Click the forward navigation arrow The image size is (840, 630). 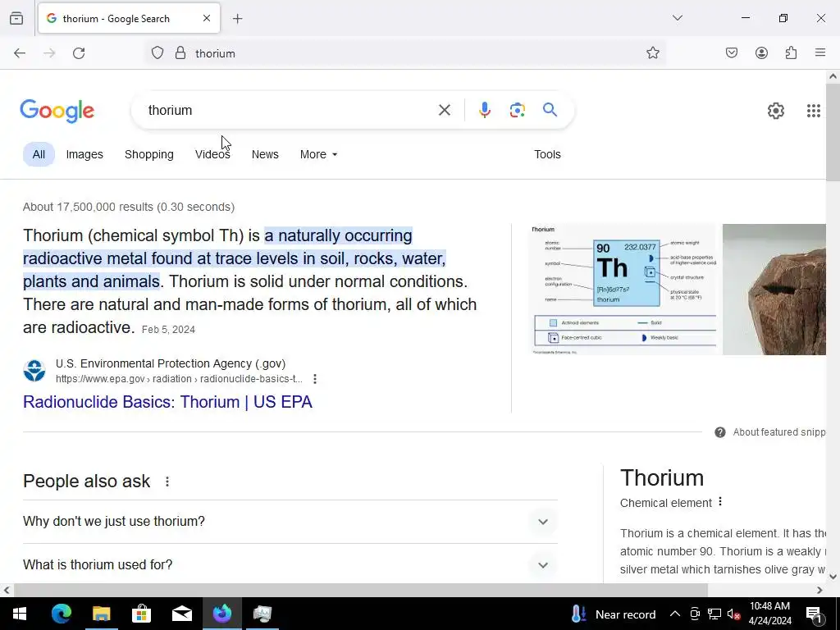pos(49,53)
